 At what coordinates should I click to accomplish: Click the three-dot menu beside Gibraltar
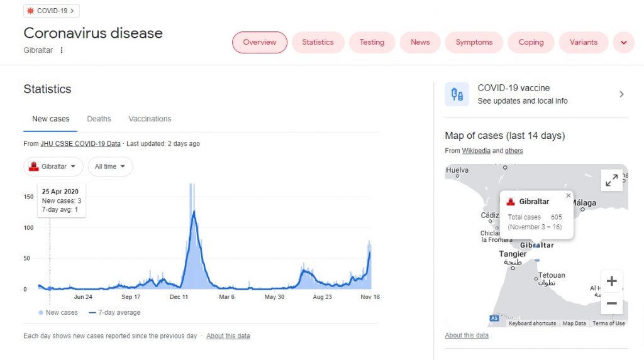[62, 50]
